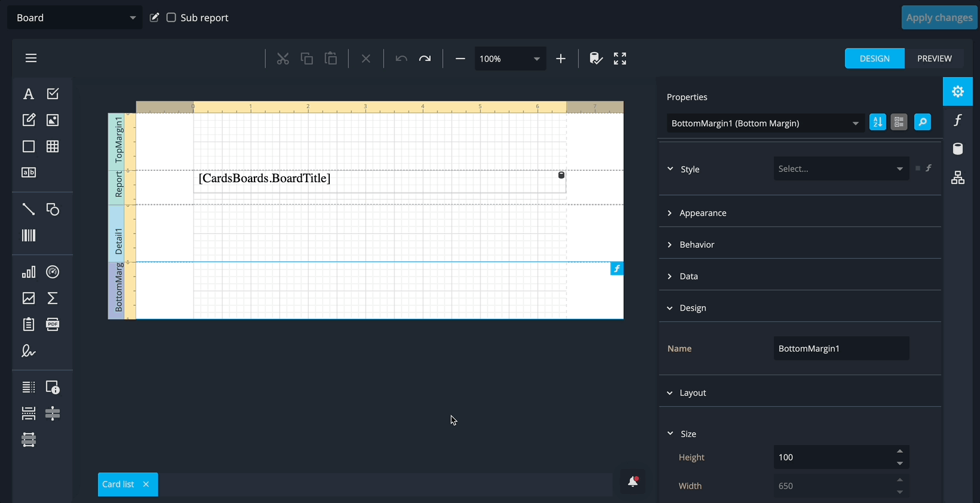This screenshot has width=980, height=503.
Task: Select the Barcode tool
Action: point(28,235)
